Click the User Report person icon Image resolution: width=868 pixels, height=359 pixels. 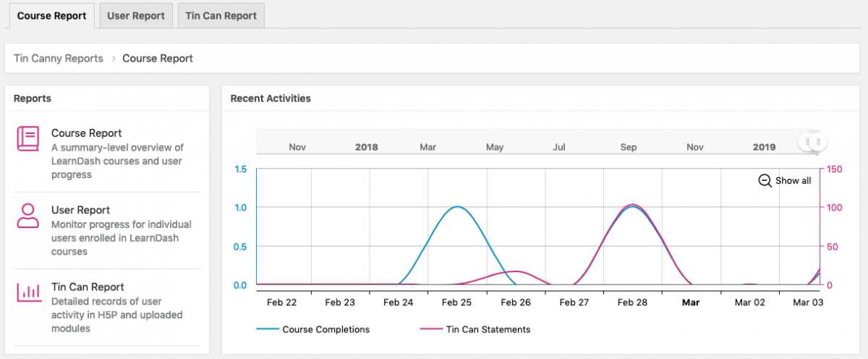28,216
